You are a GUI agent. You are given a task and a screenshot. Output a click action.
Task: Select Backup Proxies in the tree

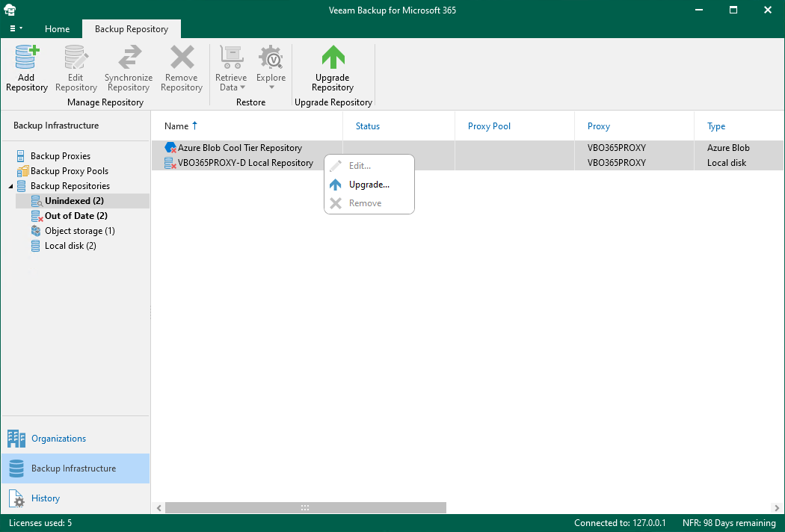60,156
